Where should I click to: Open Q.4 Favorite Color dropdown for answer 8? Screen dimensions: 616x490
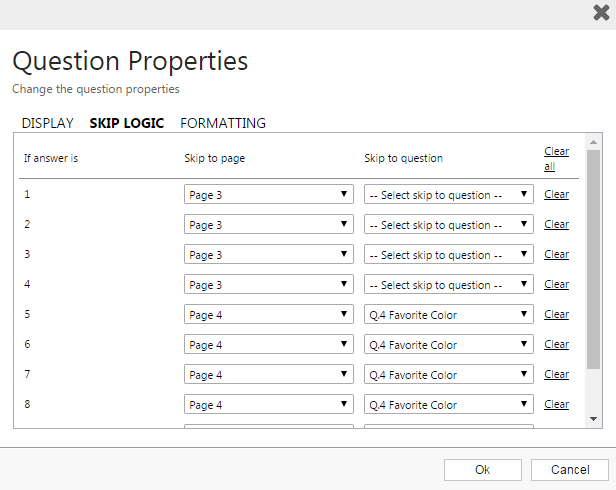tap(448, 405)
